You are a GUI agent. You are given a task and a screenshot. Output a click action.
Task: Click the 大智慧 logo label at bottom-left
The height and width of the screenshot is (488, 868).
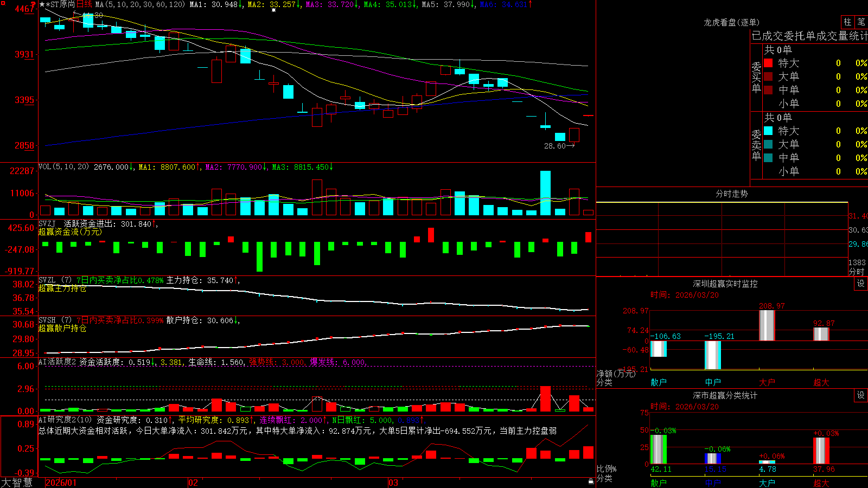(x=17, y=483)
